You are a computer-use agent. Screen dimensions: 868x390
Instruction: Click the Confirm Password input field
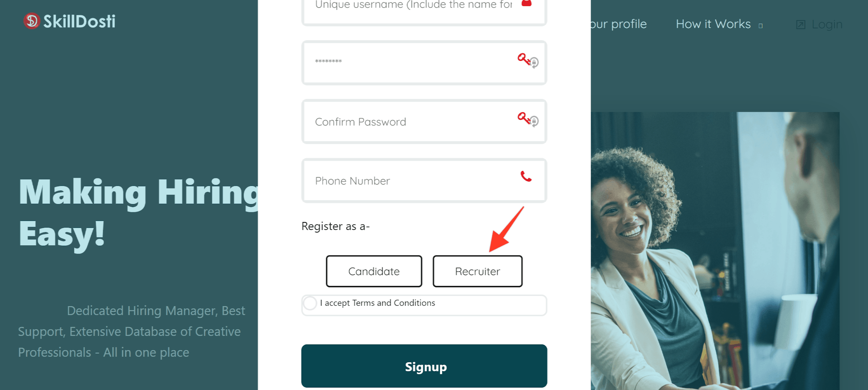tap(424, 122)
